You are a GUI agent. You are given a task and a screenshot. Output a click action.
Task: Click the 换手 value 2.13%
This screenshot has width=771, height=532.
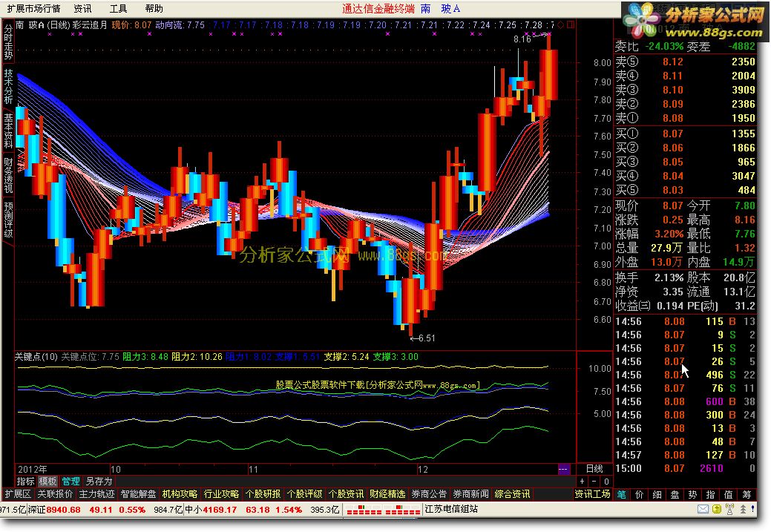pyautogui.click(x=669, y=278)
